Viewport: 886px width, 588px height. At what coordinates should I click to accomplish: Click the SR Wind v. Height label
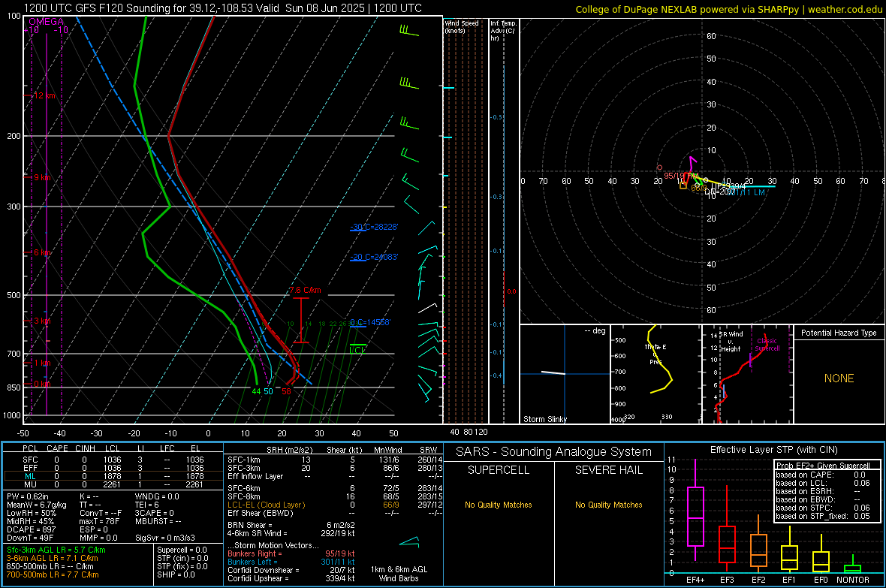click(731, 342)
